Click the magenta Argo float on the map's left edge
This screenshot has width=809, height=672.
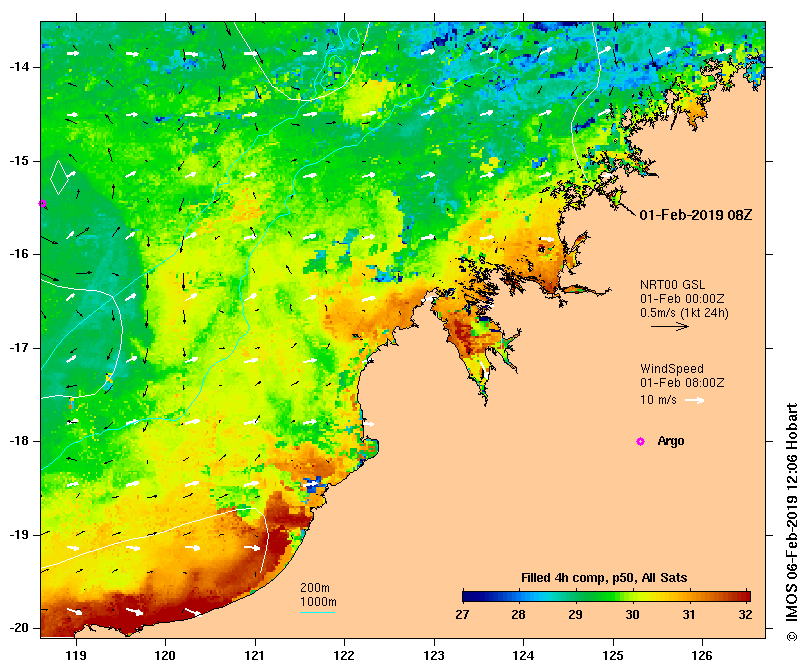tap(43, 204)
